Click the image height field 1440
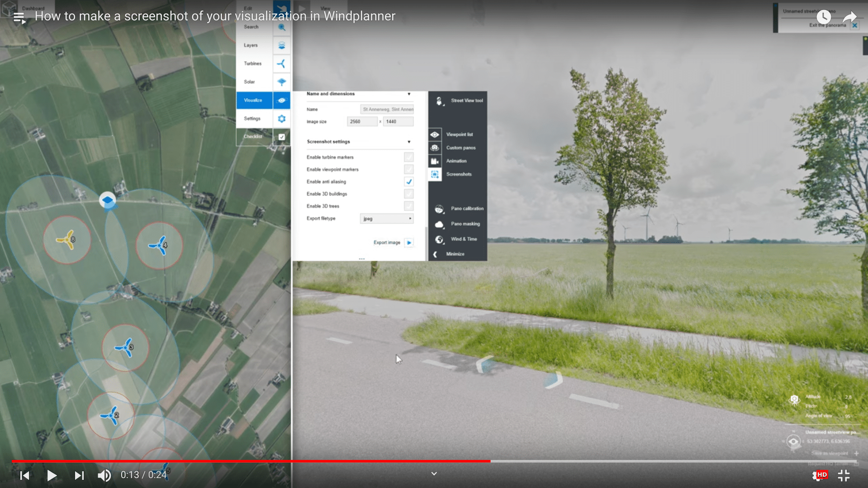The image size is (868, 488). 398,122
